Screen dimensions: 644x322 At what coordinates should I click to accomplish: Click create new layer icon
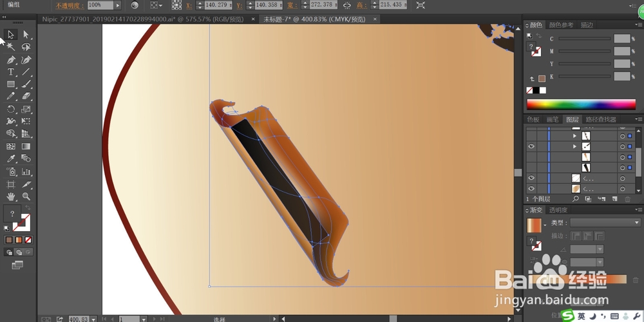[x=614, y=199]
